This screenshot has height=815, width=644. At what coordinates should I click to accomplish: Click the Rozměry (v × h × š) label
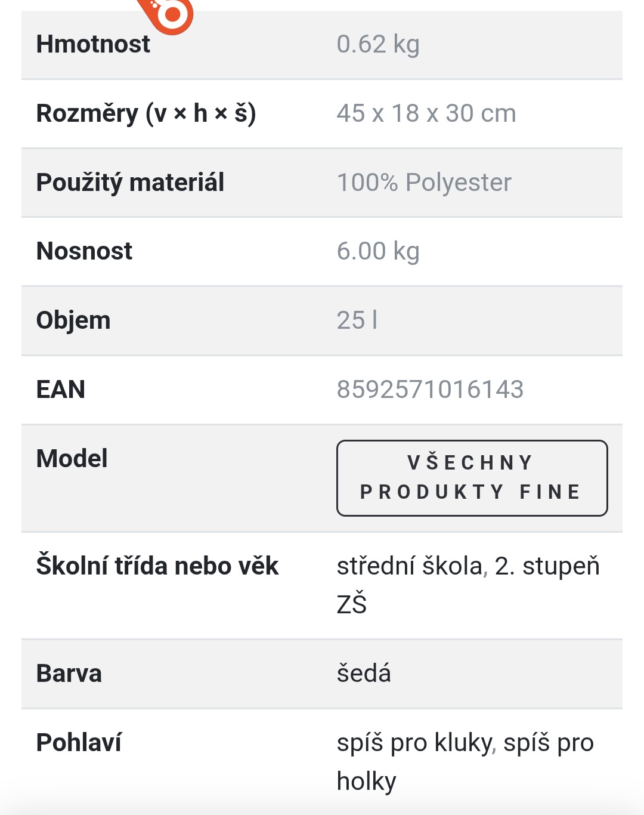(146, 113)
